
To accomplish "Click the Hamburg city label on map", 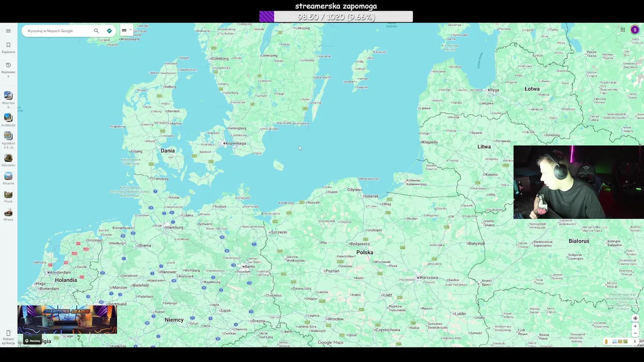I will (175, 227).
